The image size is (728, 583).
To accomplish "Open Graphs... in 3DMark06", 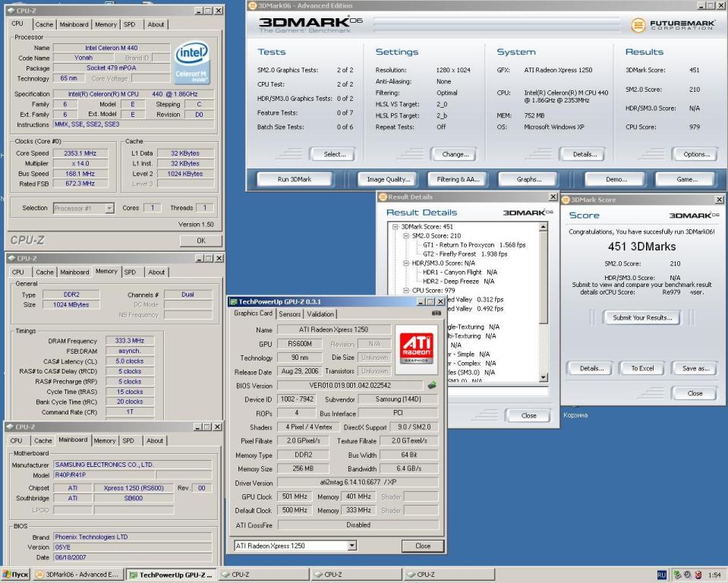I will coord(529,179).
